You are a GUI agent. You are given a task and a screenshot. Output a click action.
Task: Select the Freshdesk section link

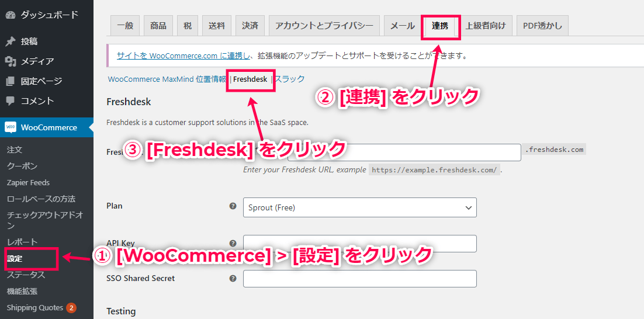[250, 79]
